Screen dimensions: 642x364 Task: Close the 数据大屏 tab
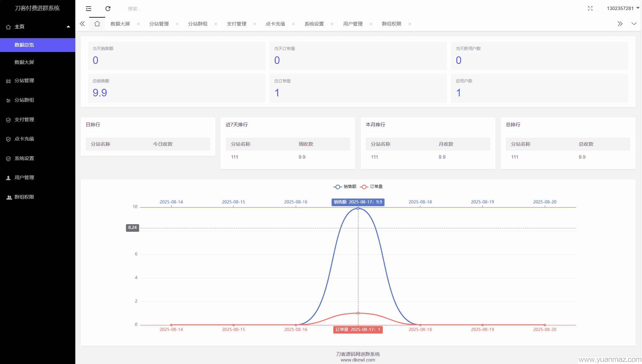pos(138,24)
